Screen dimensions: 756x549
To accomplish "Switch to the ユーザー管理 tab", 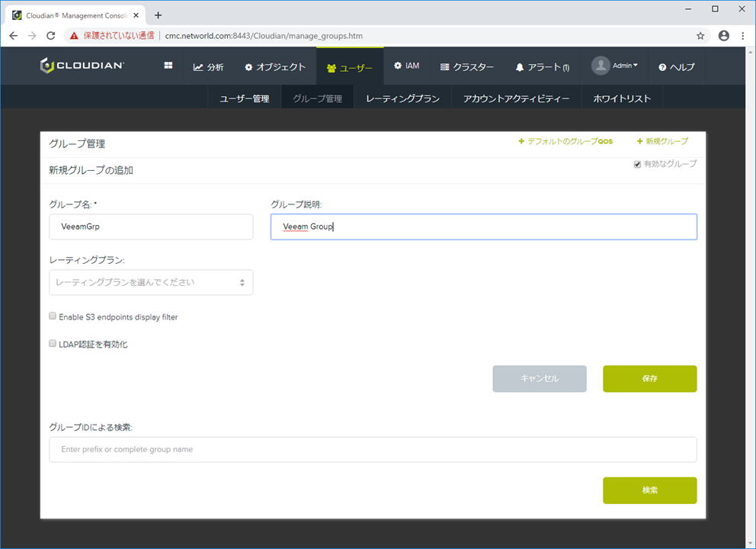I will [x=244, y=98].
